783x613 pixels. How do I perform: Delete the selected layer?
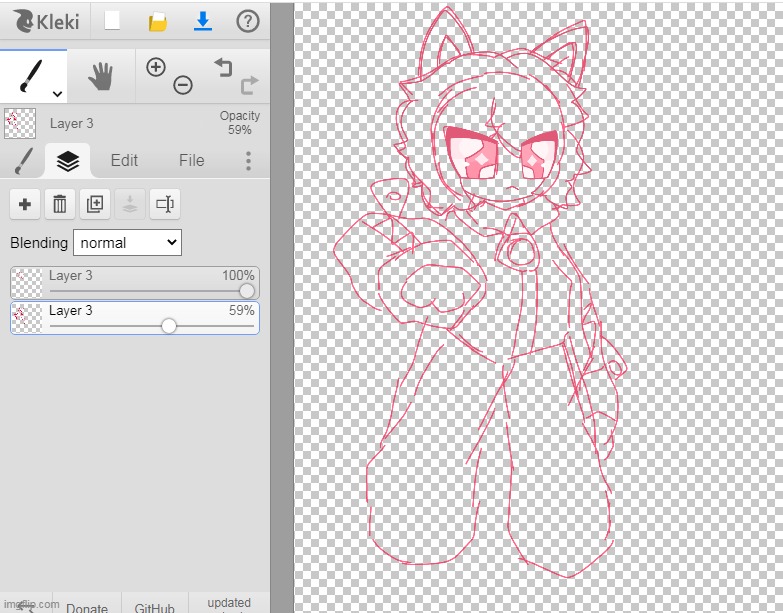pyautogui.click(x=60, y=204)
